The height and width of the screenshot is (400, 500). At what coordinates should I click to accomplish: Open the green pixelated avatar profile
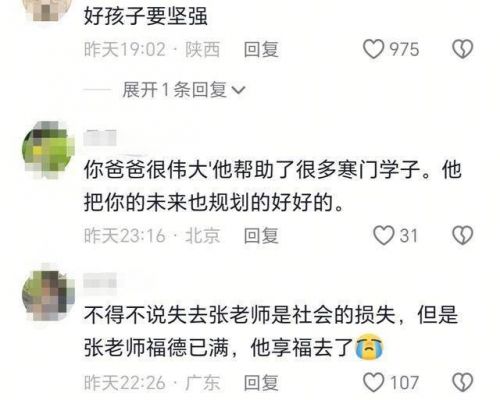pyautogui.click(x=49, y=150)
